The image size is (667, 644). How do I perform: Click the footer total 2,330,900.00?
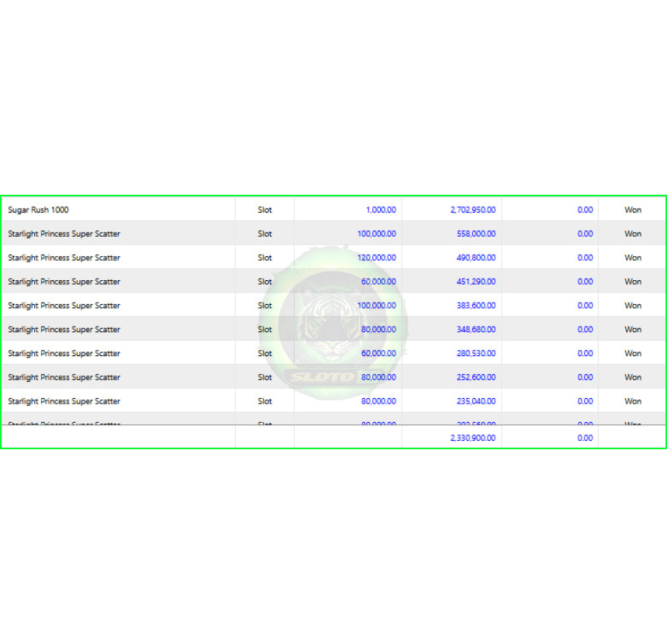pos(473,438)
